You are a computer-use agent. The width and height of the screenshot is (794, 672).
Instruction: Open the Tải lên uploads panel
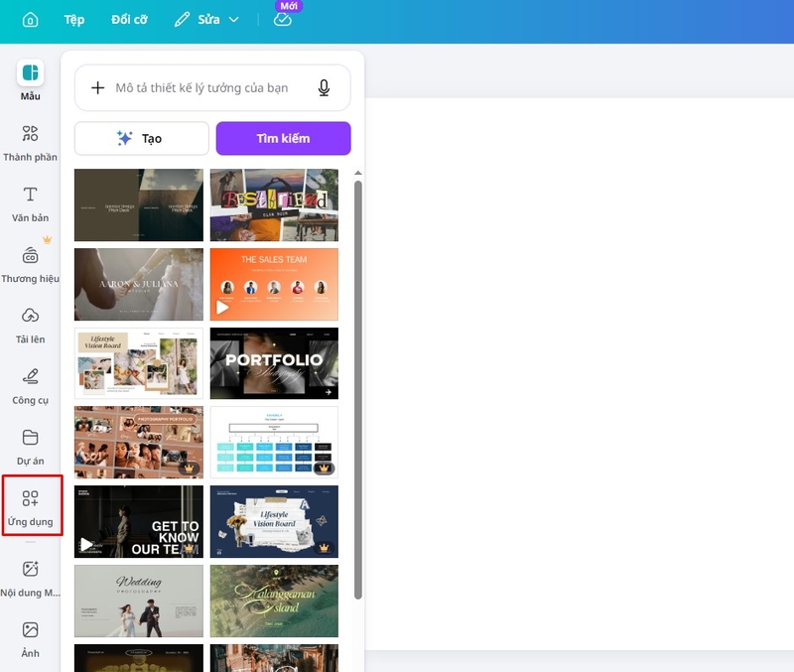(30, 326)
